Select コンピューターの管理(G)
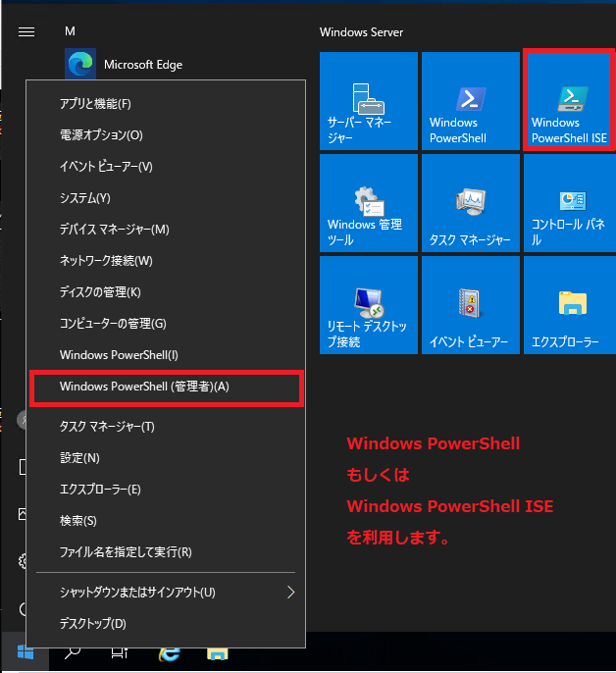 [x=166, y=323]
